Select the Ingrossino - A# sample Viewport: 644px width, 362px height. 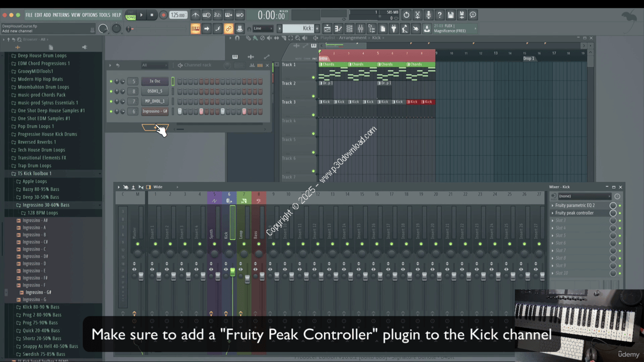click(x=35, y=220)
